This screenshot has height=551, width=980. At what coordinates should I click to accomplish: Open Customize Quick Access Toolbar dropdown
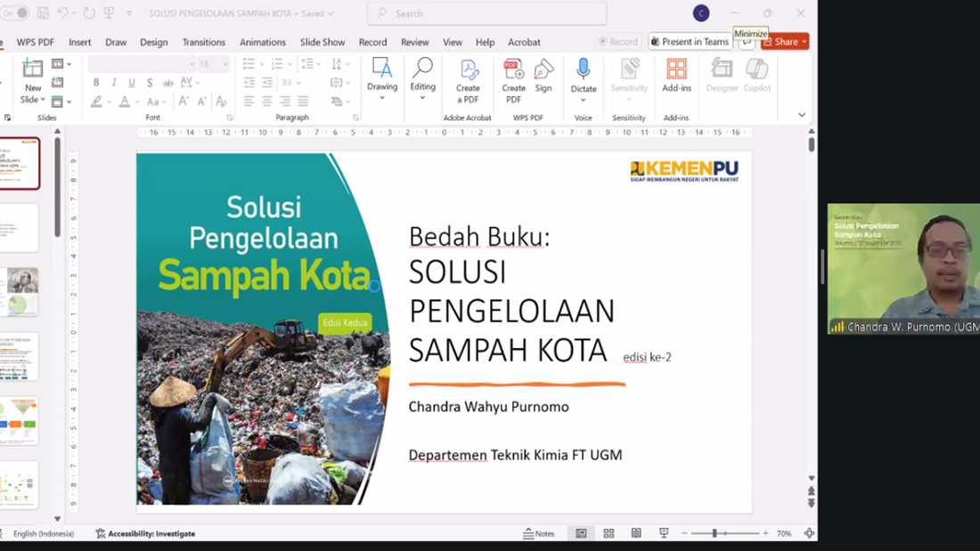129,13
